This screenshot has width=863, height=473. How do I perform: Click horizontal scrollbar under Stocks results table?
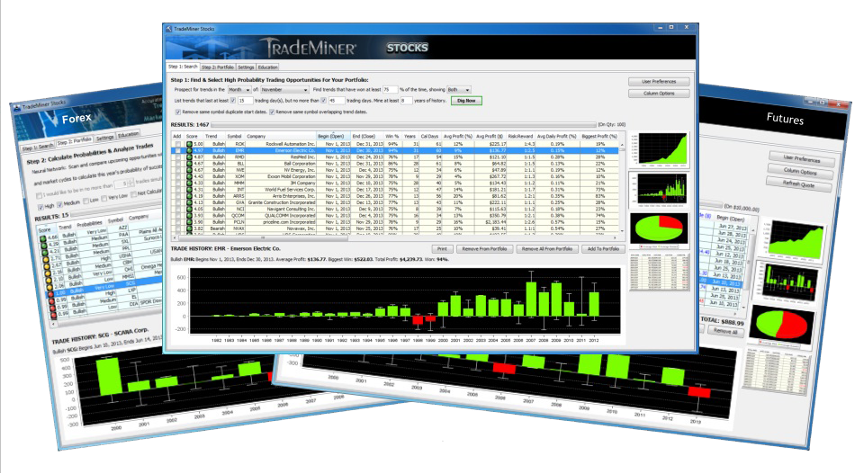point(396,238)
